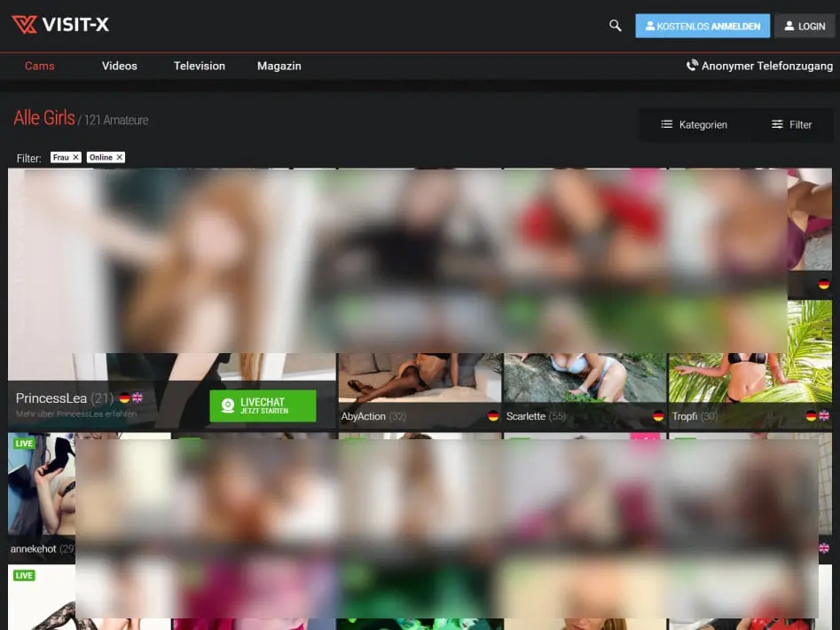
Task: Open the search icon
Action: [615, 26]
